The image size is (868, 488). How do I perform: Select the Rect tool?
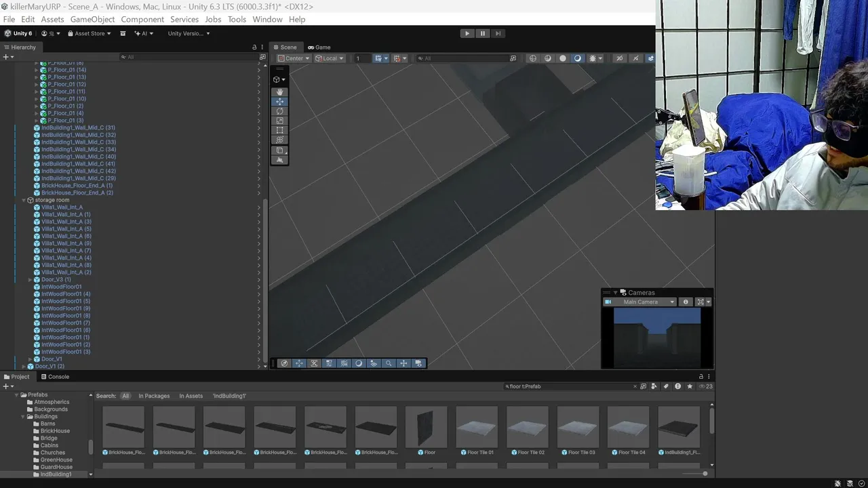(279, 130)
